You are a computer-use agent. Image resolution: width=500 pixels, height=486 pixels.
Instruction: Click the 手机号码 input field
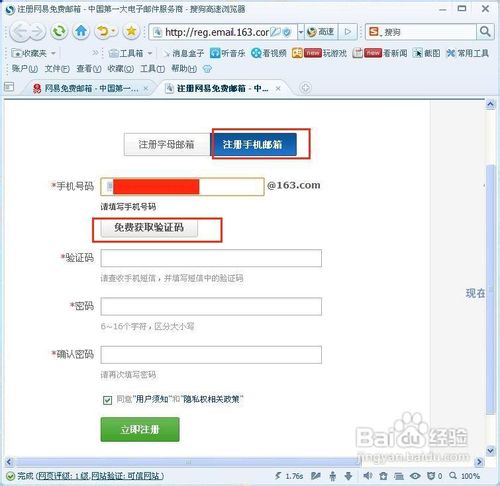click(182, 186)
